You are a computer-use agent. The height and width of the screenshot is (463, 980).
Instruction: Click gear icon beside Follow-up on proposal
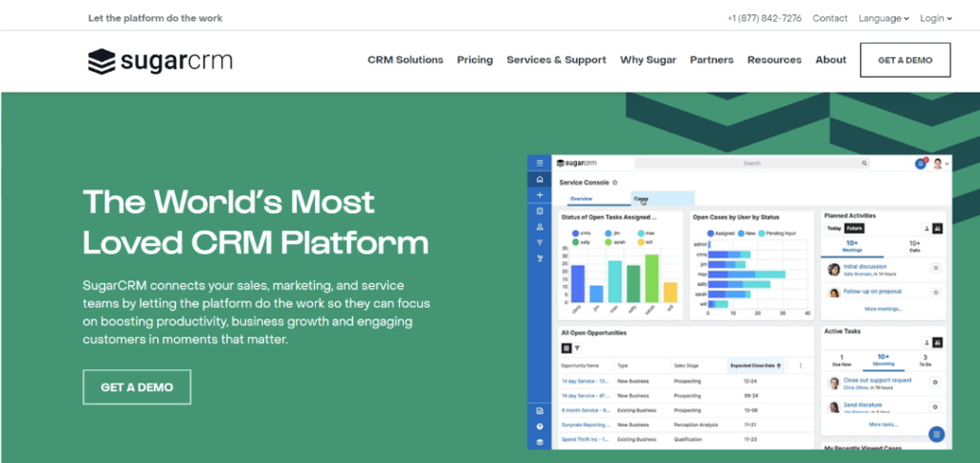[936, 292]
